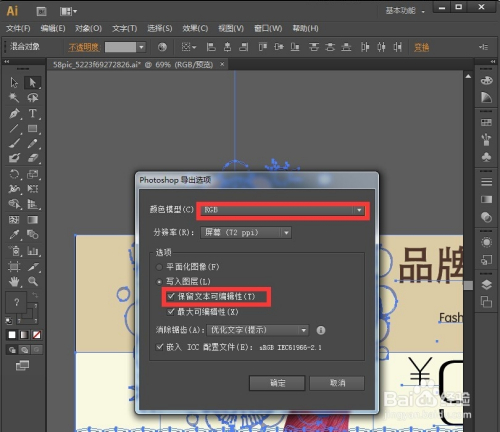
Task: Select the Magic Wand tool
Action: point(14,98)
